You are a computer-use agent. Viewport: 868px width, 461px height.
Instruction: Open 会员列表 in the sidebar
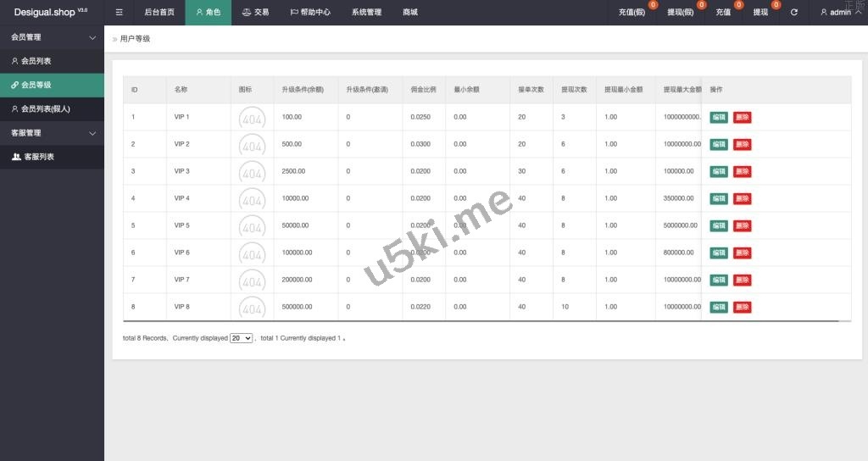[36, 61]
